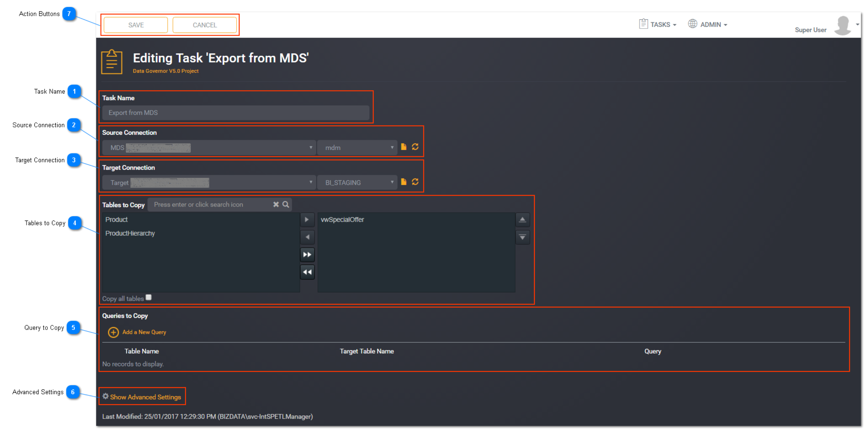
Task: Move selected table right with single arrow
Action: 307,220
